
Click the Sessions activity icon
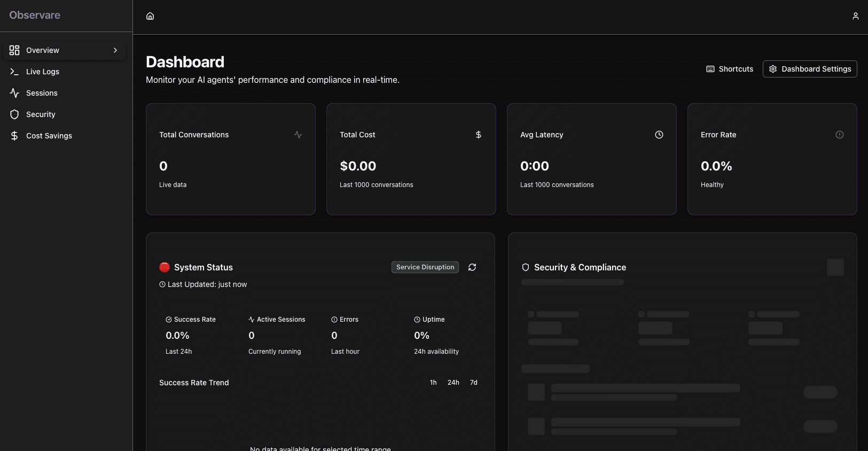pyautogui.click(x=14, y=93)
